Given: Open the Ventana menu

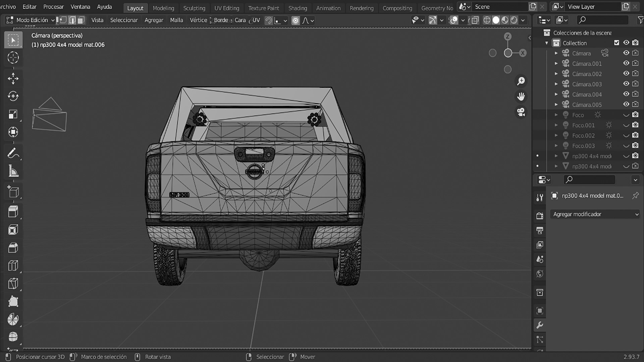Looking at the screenshot, I should point(80,7).
